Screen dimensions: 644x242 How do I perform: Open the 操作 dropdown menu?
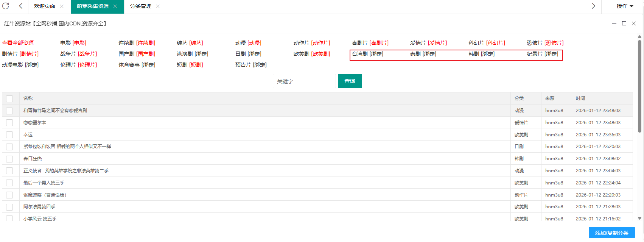625,6
